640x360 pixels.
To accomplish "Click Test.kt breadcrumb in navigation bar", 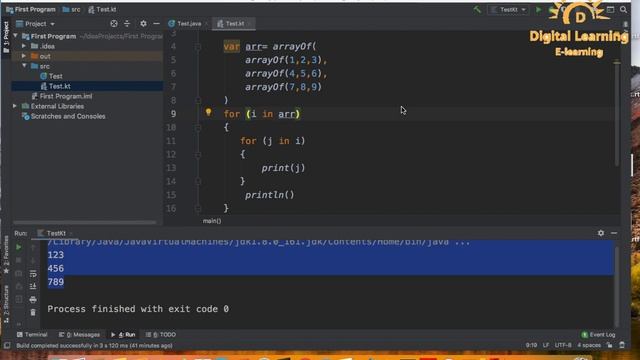I will click(102, 9).
